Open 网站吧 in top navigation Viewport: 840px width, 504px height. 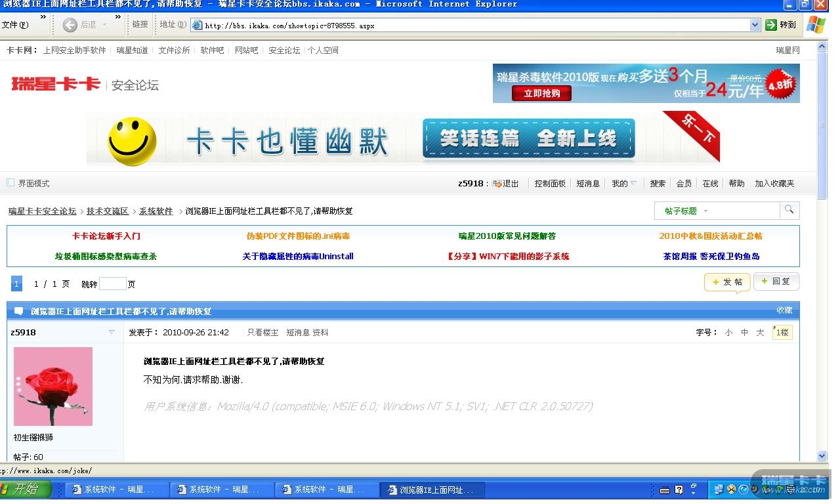point(247,51)
